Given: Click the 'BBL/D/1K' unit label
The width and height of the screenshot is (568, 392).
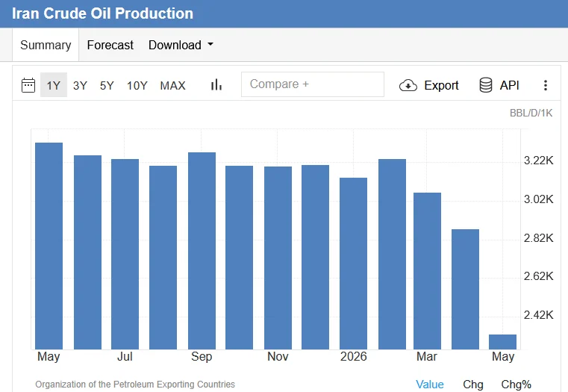Looking at the screenshot, I should (x=531, y=113).
